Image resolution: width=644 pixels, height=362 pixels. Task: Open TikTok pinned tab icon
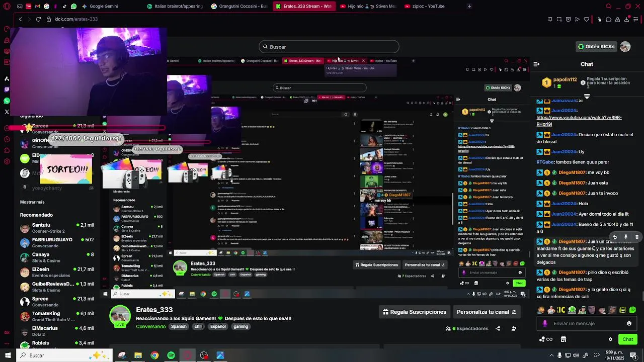[x=65, y=6]
